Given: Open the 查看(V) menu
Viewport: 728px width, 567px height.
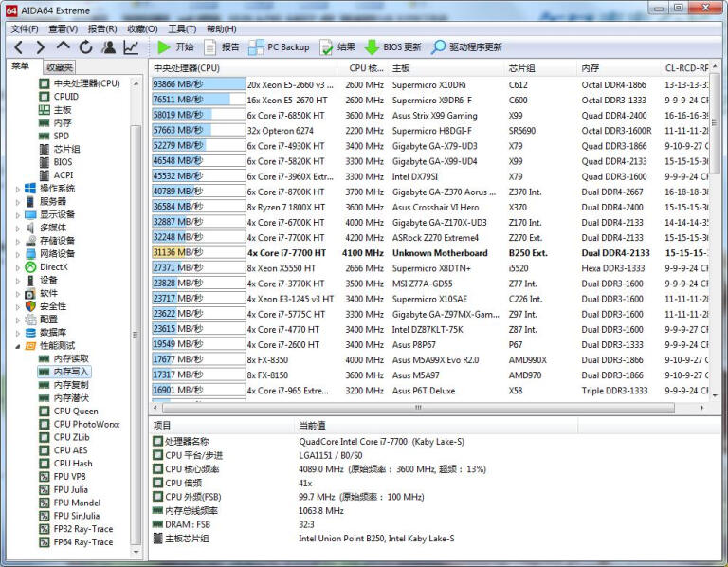Looking at the screenshot, I should click(x=64, y=28).
